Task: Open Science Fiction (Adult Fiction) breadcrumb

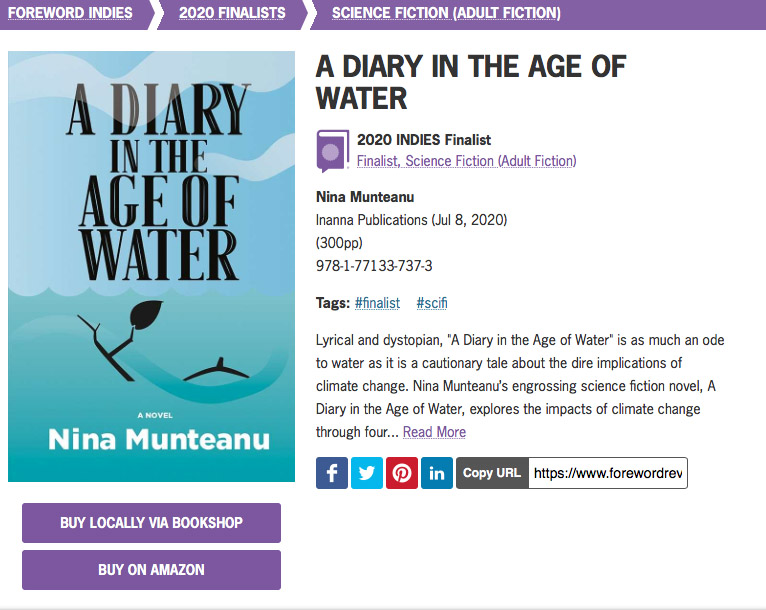Action: (446, 13)
